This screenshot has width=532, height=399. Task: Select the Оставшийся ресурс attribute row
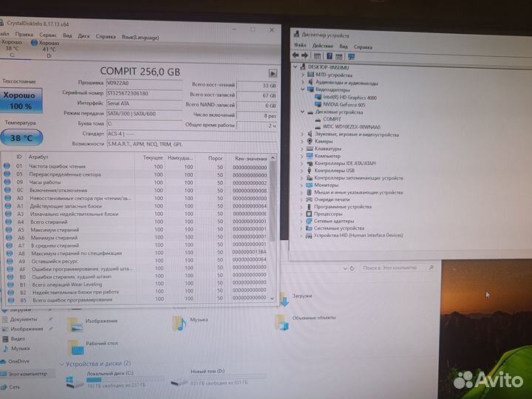tap(136, 262)
